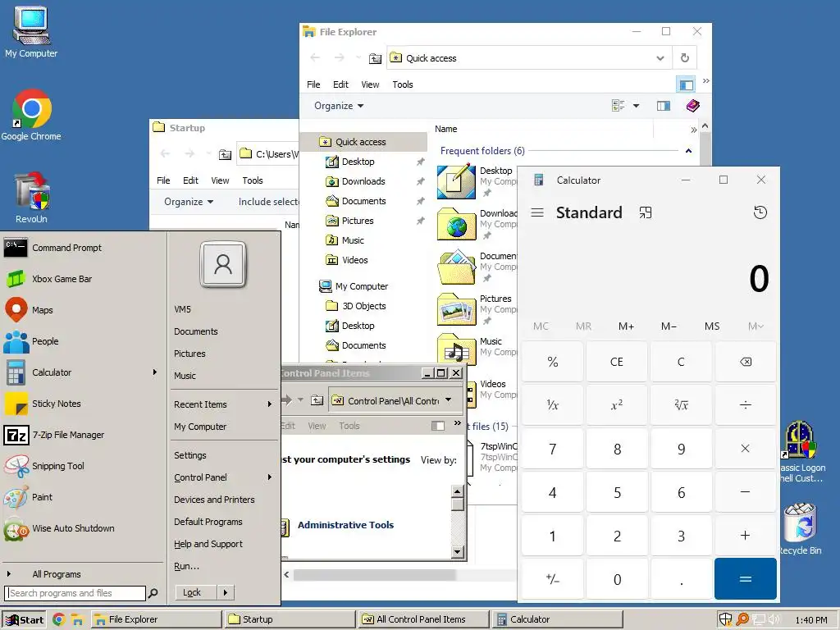Toggle preview pane in File Explorer toolbar

(663, 106)
